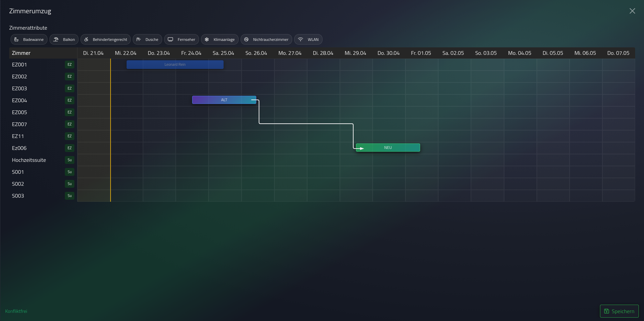The image size is (644, 321).
Task: Select the ALT booking bar in EZ004
Action: 224,100
